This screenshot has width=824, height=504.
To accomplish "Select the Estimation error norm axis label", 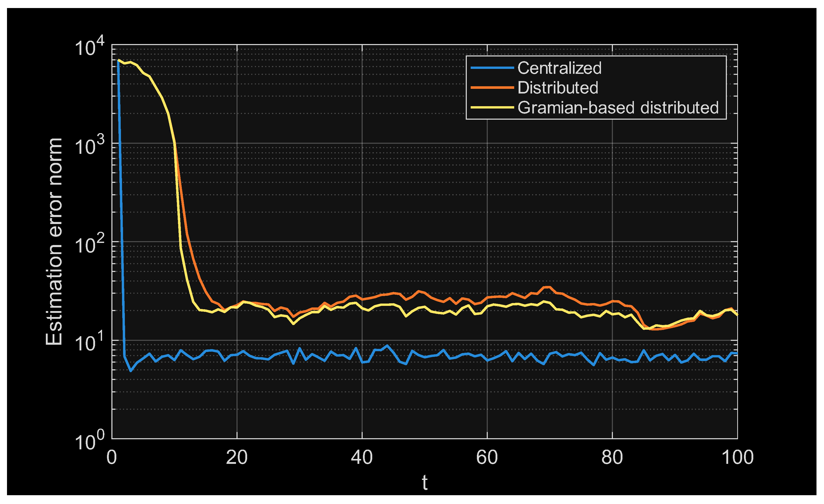I will [54, 241].
